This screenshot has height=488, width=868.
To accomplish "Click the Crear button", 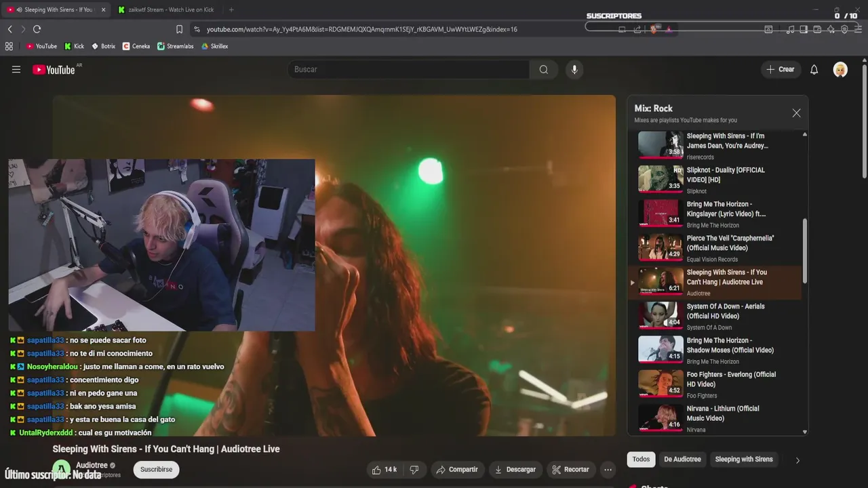I will [x=781, y=69].
